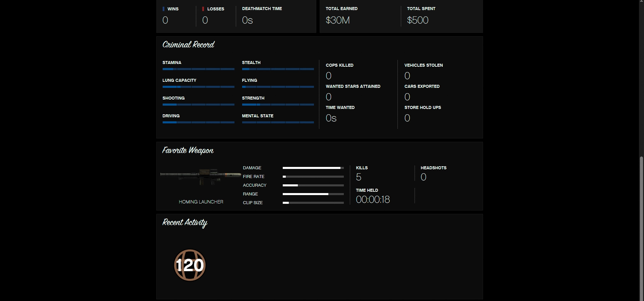
Task: Click the scrollbar down arrow
Action: click(x=641, y=299)
